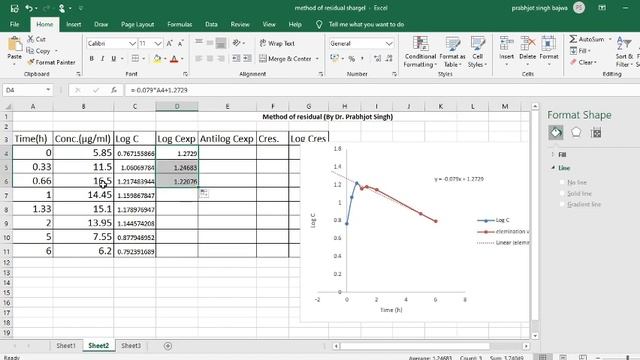
Task: Expand the Name Box dropdown
Action: 48,90
